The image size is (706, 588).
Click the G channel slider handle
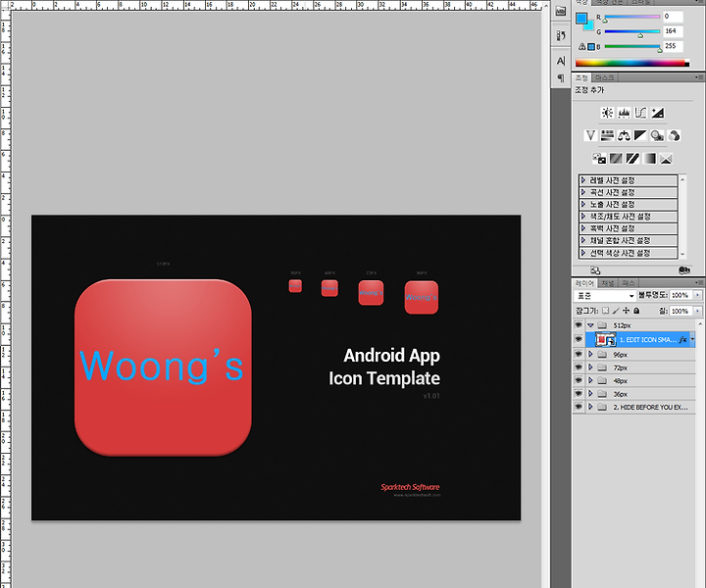click(x=640, y=35)
